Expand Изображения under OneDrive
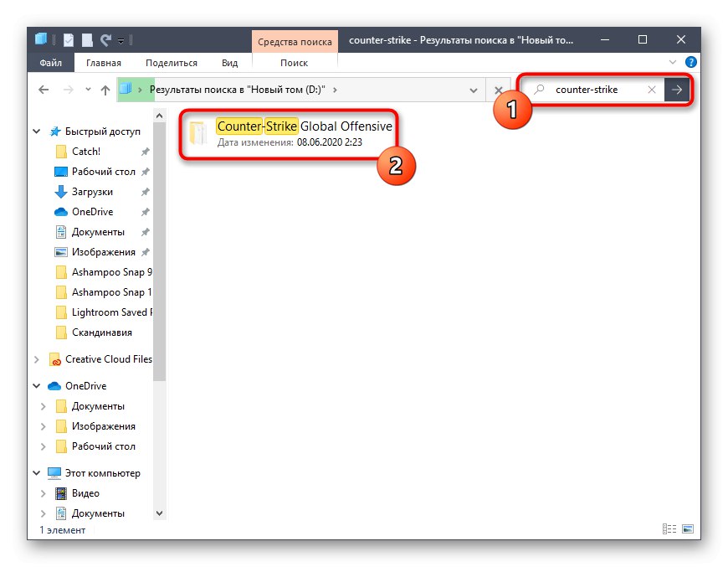Screen dimensions: 728x567 pyautogui.click(x=44, y=426)
